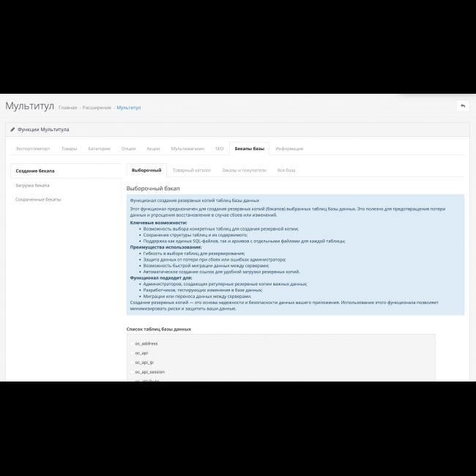Open the Информация tab
The height and width of the screenshot is (476, 476).
pyautogui.click(x=289, y=149)
